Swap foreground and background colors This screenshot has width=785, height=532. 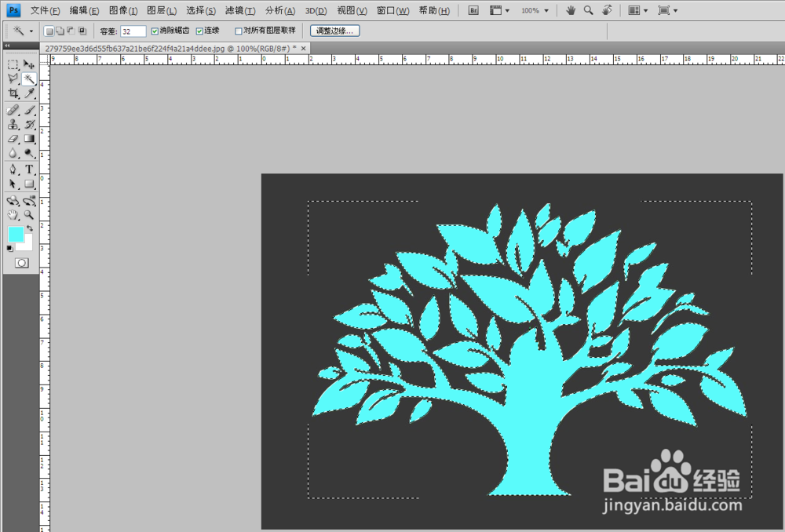pos(30,228)
